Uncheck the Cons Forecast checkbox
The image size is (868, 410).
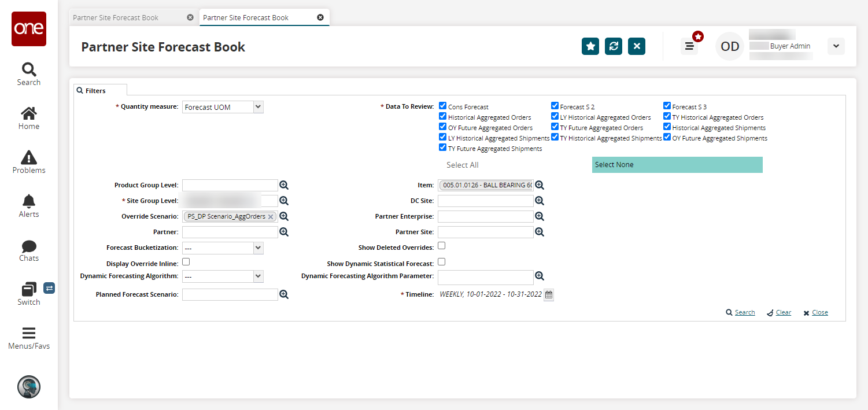[x=442, y=106]
